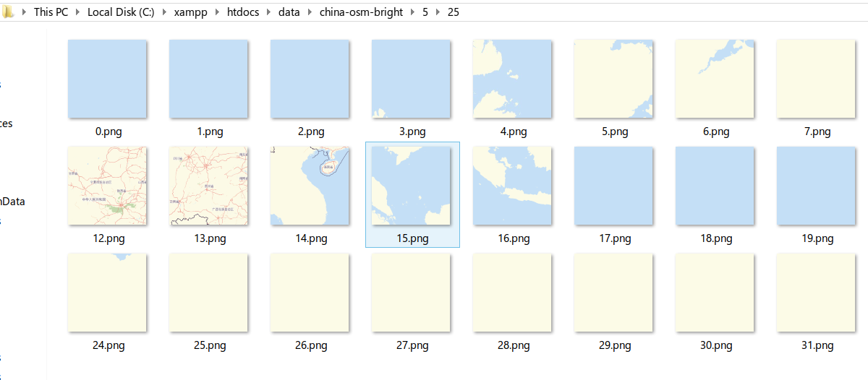Expand the arrow after 'china-osm-bright' breadcrumb

click(x=413, y=12)
